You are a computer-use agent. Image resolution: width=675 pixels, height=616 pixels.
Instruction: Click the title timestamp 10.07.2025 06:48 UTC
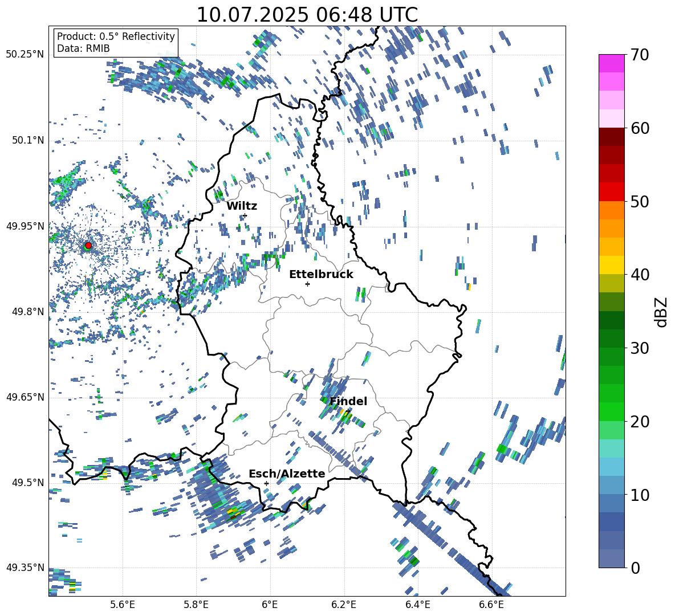click(307, 15)
